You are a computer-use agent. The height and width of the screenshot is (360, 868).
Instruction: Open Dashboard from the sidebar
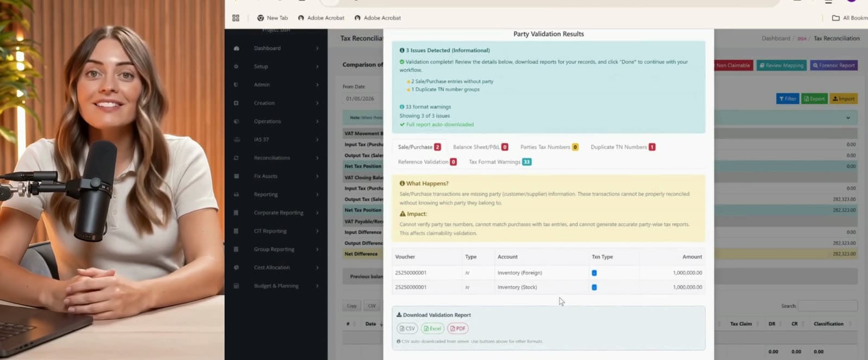pyautogui.click(x=267, y=48)
